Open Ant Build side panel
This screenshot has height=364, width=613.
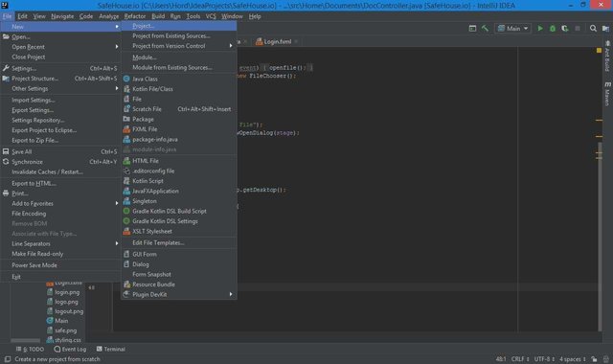(x=607, y=57)
